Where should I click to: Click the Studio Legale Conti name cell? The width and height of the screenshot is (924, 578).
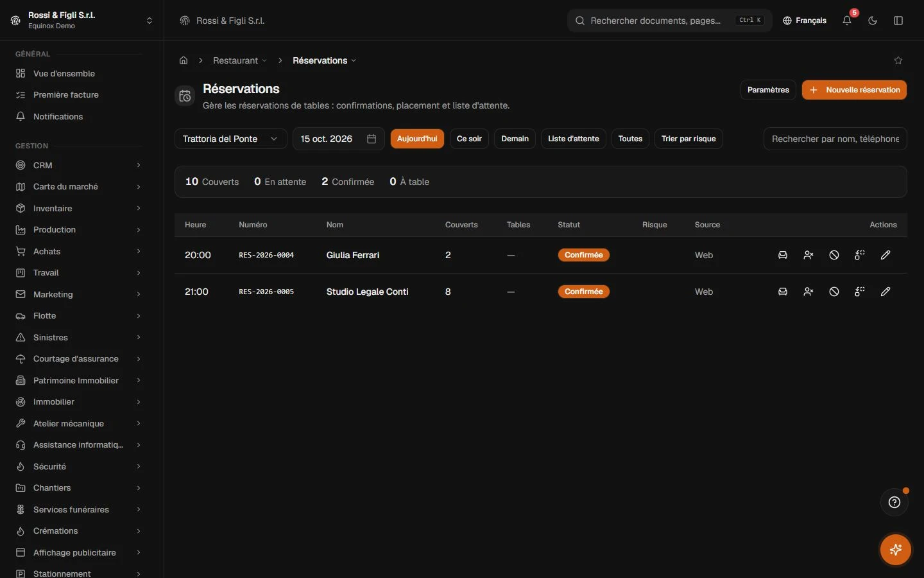click(x=367, y=292)
